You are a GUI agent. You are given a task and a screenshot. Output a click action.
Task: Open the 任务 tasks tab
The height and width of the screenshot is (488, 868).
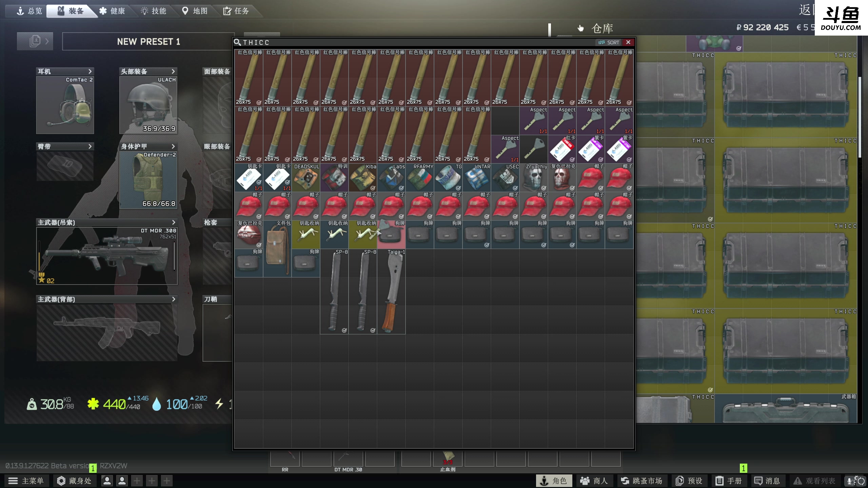click(x=236, y=11)
